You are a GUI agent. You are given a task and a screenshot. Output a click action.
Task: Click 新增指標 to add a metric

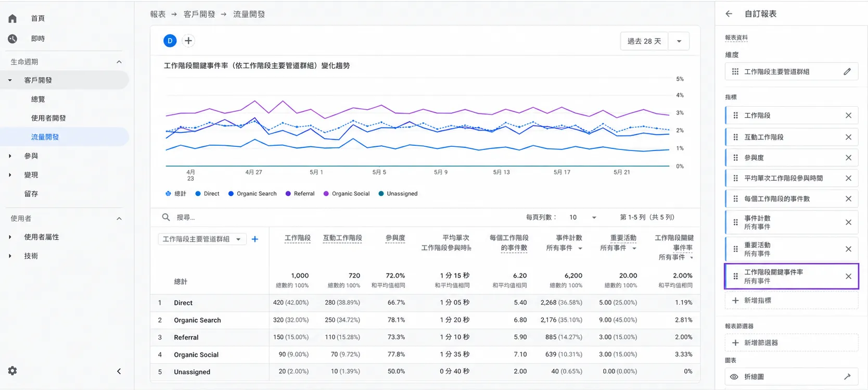[791, 300]
